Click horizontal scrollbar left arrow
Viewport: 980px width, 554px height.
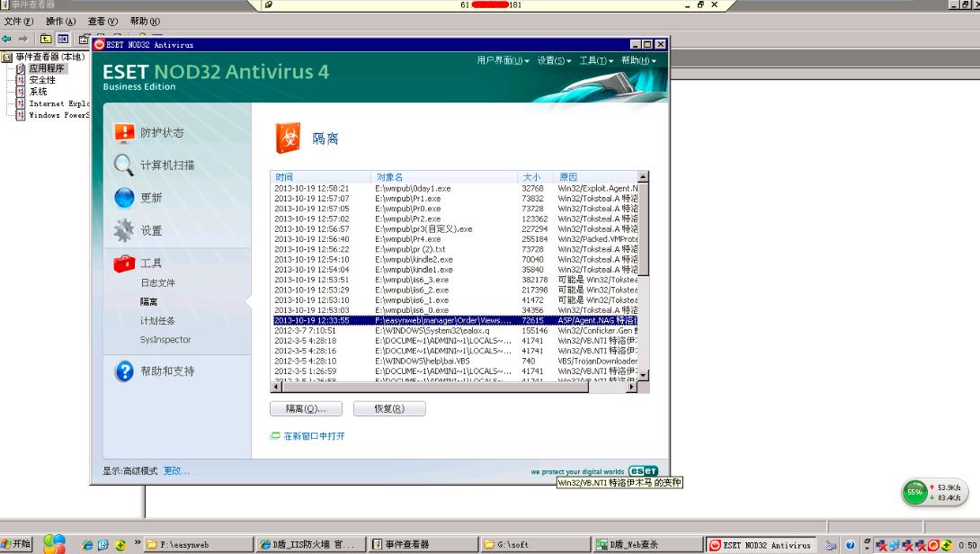click(x=276, y=387)
